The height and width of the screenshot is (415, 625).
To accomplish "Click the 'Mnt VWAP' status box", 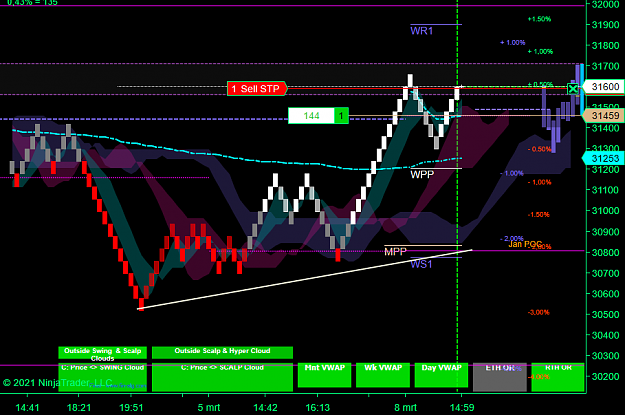I will [x=324, y=375].
